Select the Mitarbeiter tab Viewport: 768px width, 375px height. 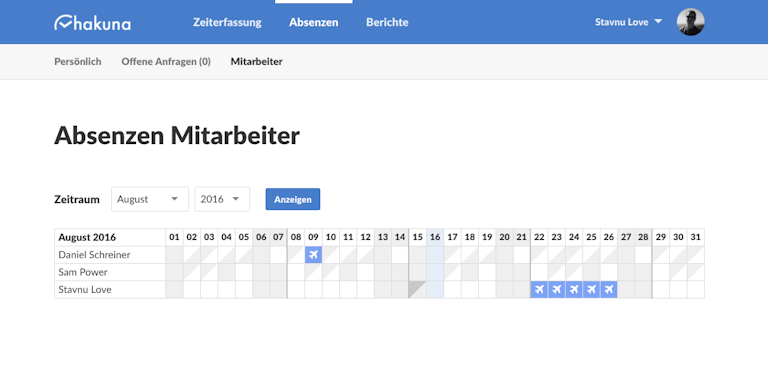tap(257, 62)
